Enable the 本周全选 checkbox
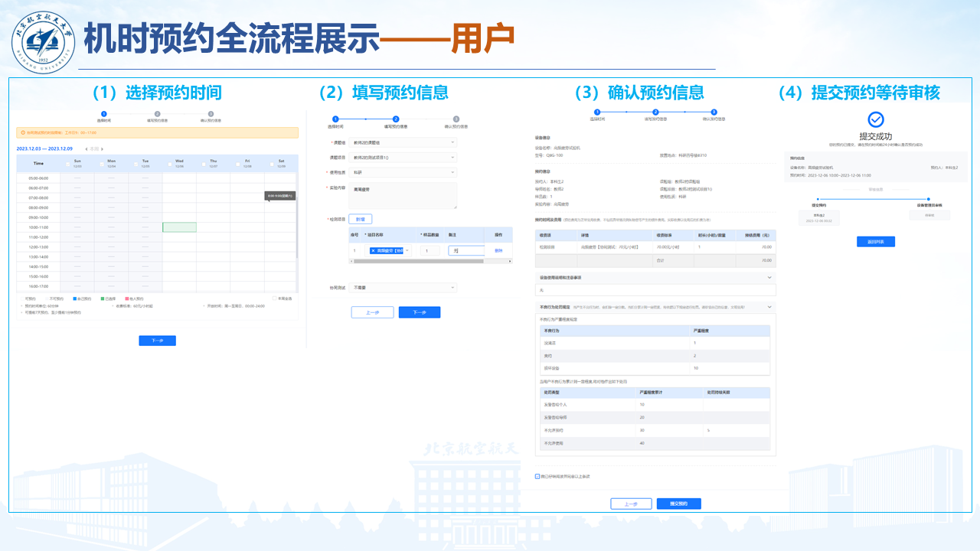The image size is (980, 551). [x=275, y=298]
